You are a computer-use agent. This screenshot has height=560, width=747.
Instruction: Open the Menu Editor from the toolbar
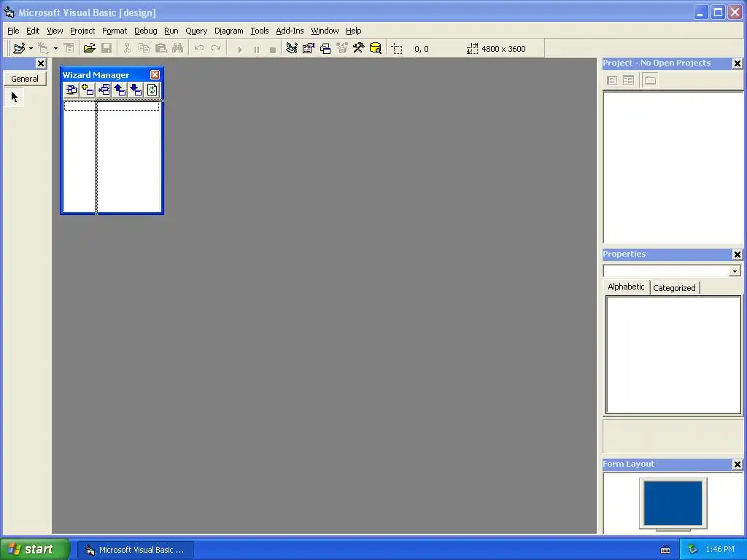tap(69, 48)
